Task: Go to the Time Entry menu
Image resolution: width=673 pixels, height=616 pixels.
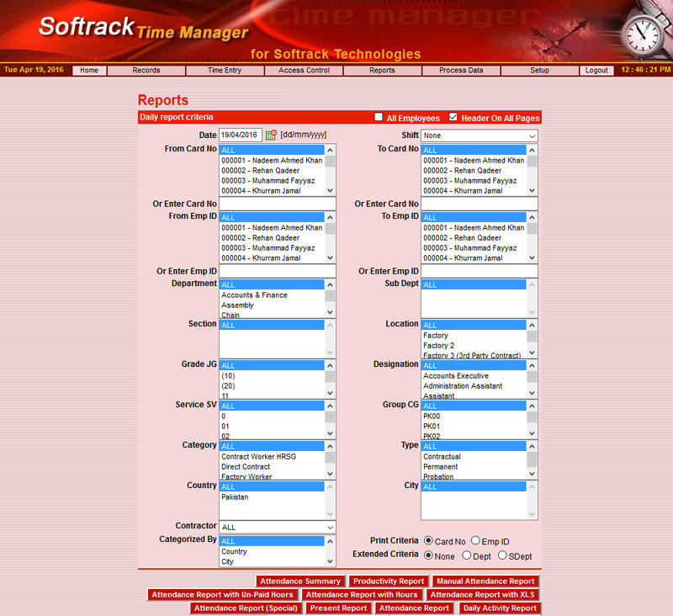Action: (225, 71)
